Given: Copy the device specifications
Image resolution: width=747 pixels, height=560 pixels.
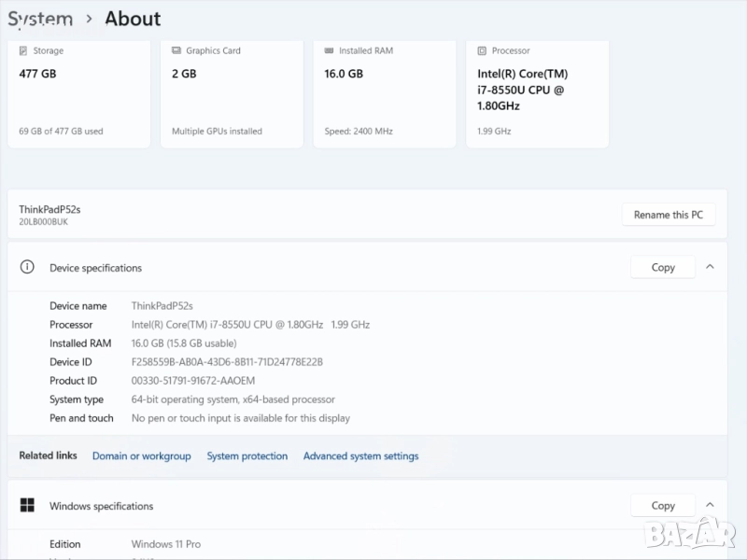Looking at the screenshot, I should pos(663,268).
